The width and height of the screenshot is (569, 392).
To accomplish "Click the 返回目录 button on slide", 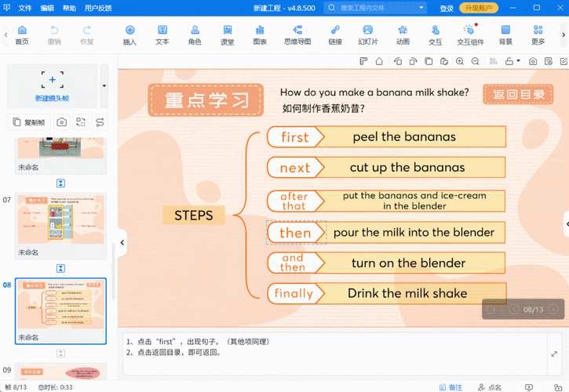I will point(518,95).
